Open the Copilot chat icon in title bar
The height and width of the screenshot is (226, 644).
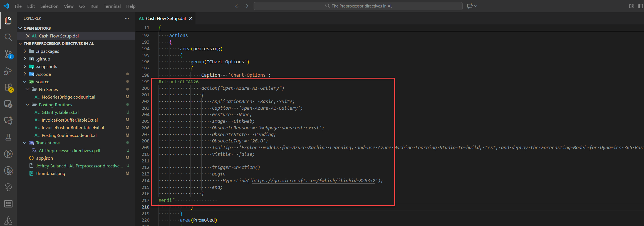click(x=470, y=6)
